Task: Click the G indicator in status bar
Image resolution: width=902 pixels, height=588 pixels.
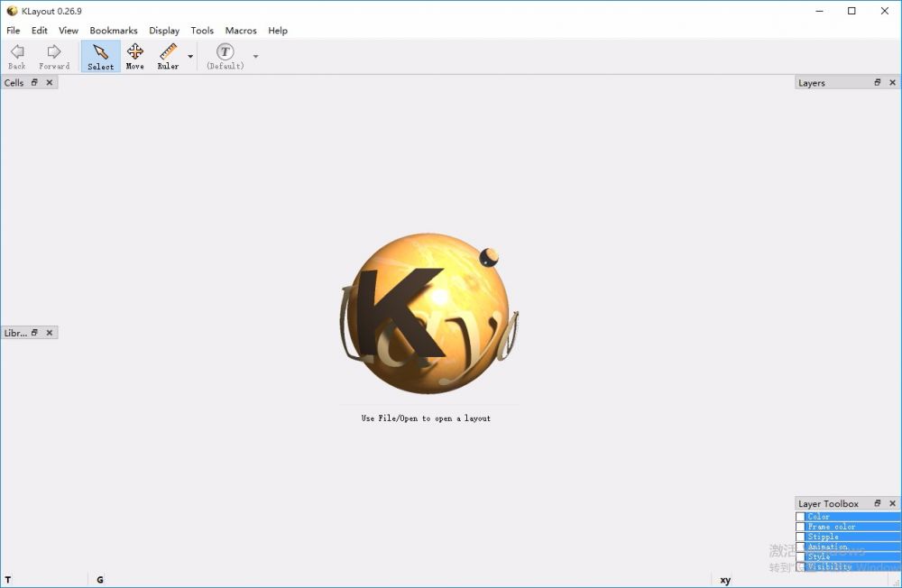Action: point(100,580)
